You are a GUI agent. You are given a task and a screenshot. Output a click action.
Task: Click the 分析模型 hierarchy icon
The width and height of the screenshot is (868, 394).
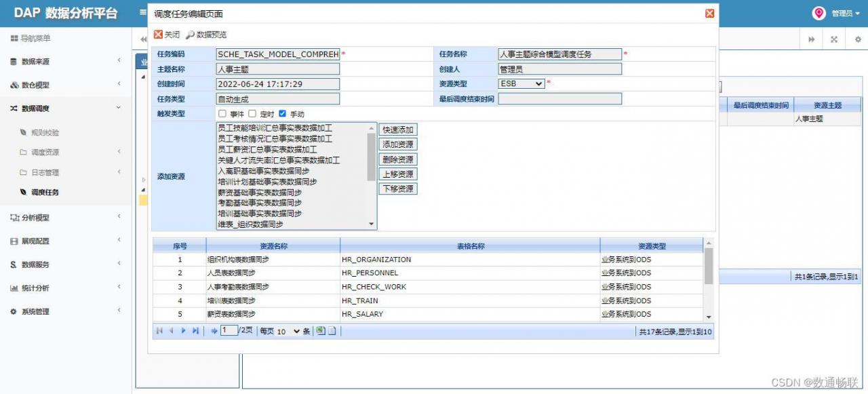pyautogui.click(x=14, y=218)
